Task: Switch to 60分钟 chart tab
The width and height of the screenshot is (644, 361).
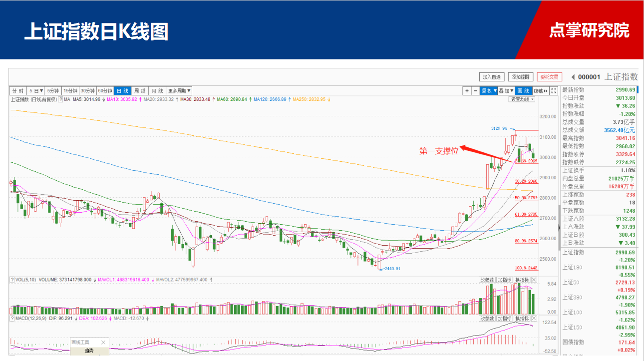Action: click(105, 91)
